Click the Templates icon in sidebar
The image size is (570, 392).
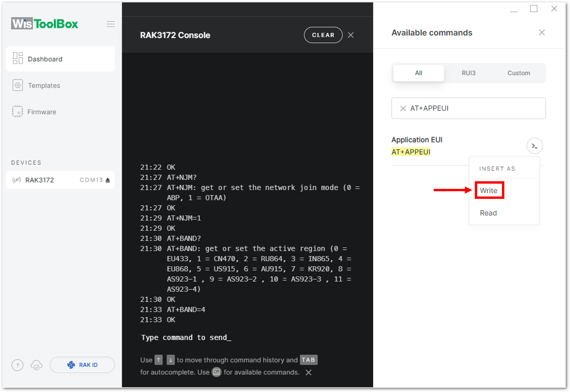pos(18,85)
